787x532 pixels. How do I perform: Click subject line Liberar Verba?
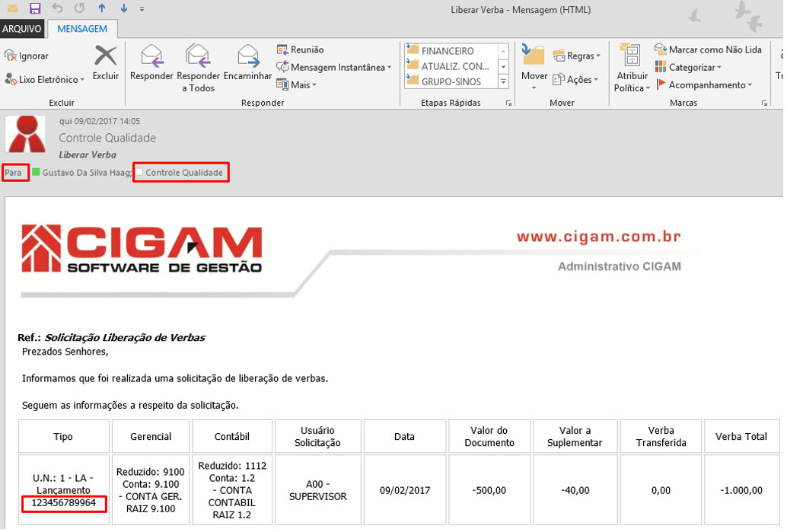88,155
